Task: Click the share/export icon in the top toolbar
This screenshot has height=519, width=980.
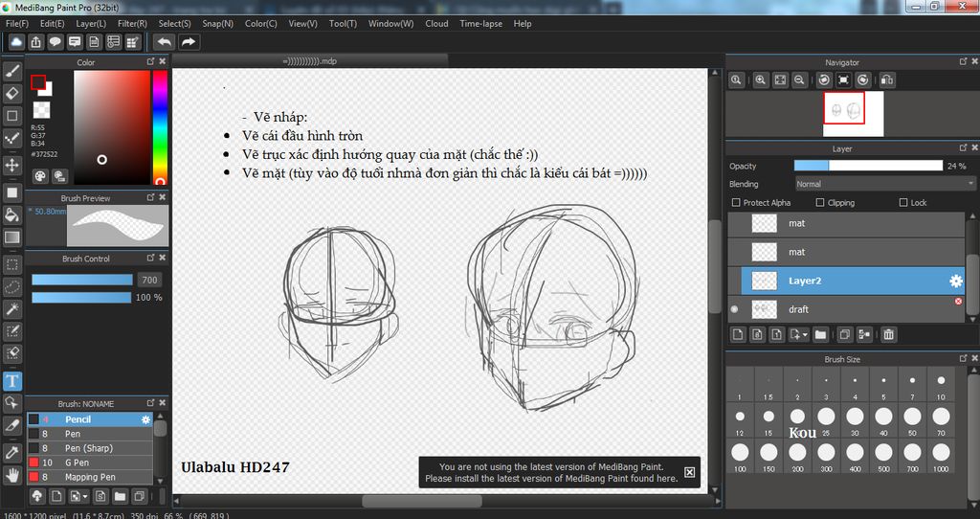Action: pos(35,42)
